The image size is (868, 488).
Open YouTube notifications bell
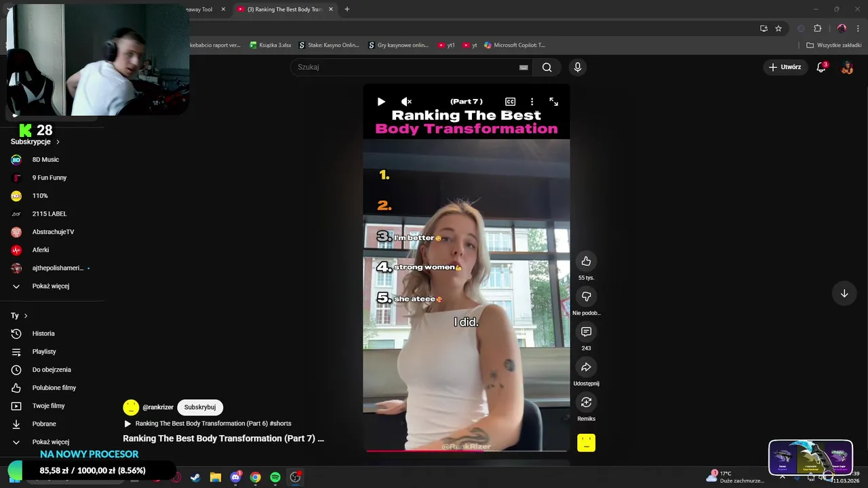(821, 67)
